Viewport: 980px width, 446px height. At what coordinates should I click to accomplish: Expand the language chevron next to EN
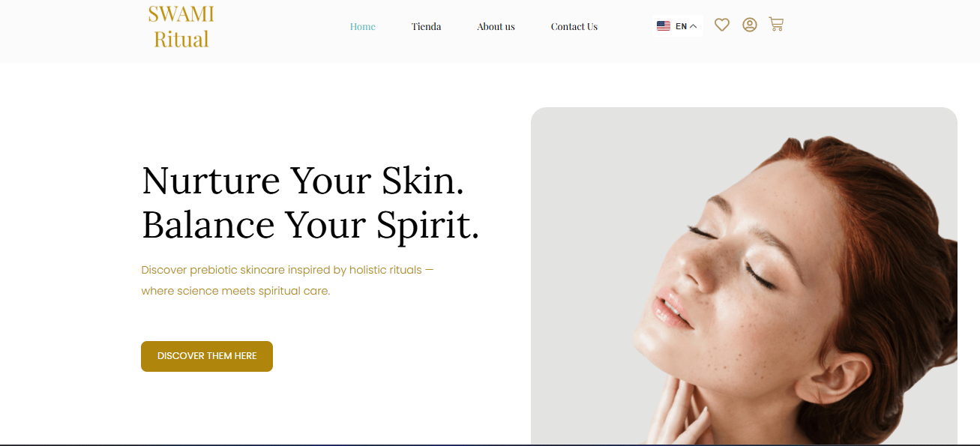coord(693,26)
